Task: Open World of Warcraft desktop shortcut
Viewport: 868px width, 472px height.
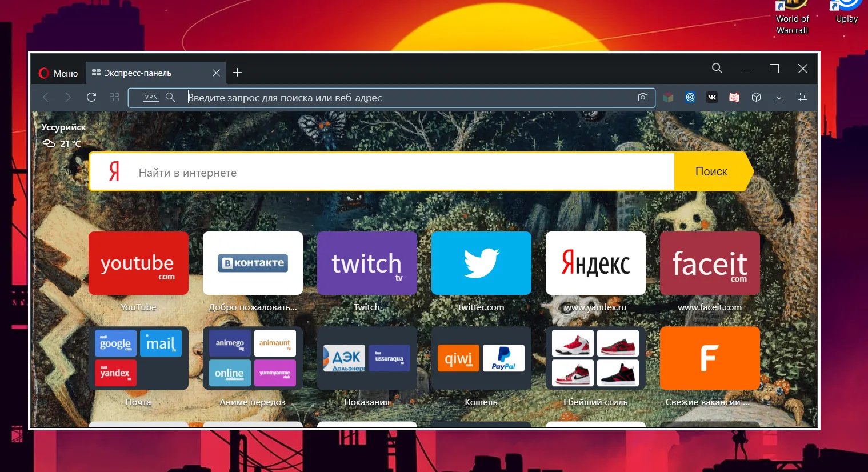Action: pos(793,17)
